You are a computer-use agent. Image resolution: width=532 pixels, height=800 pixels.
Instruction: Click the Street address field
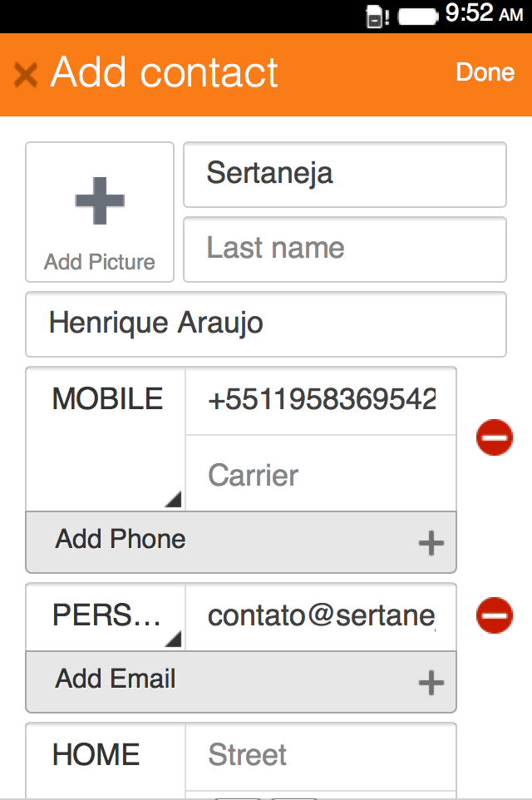point(321,755)
